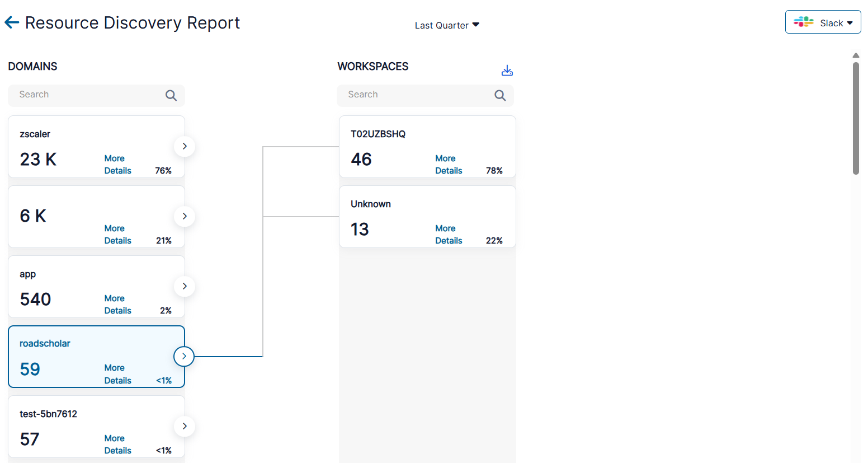The height and width of the screenshot is (463, 868).
Task: Click the magnifier icon in Workspaces search
Action: (x=500, y=95)
